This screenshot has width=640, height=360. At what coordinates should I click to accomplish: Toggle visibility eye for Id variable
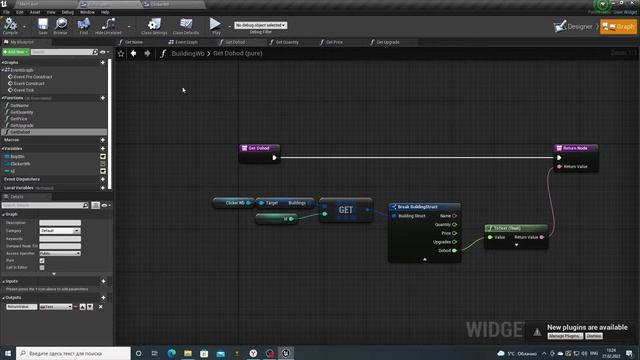tap(103, 171)
